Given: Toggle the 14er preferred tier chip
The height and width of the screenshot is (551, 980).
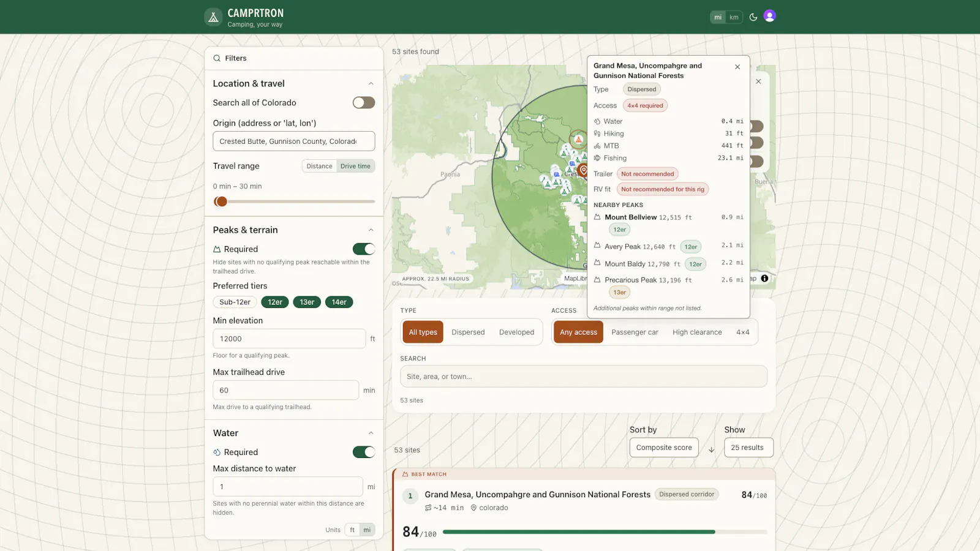Looking at the screenshot, I should point(339,302).
